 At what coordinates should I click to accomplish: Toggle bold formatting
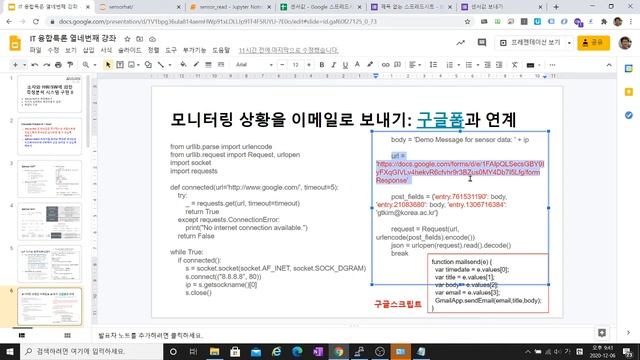pos(322,65)
